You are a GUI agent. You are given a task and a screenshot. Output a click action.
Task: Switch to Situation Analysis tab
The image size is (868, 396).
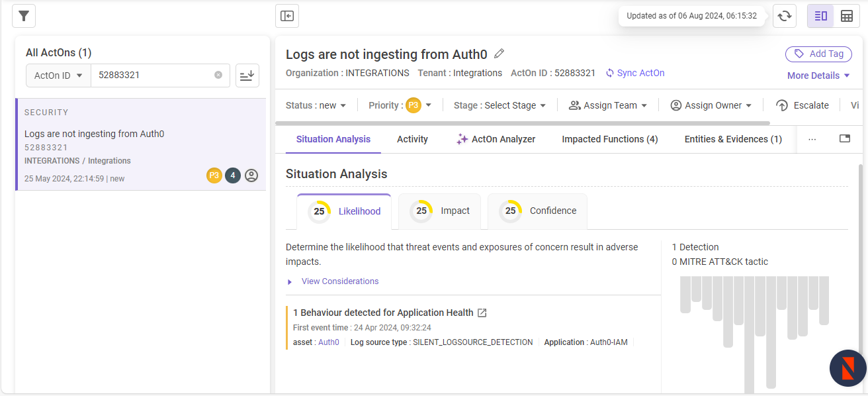(333, 139)
